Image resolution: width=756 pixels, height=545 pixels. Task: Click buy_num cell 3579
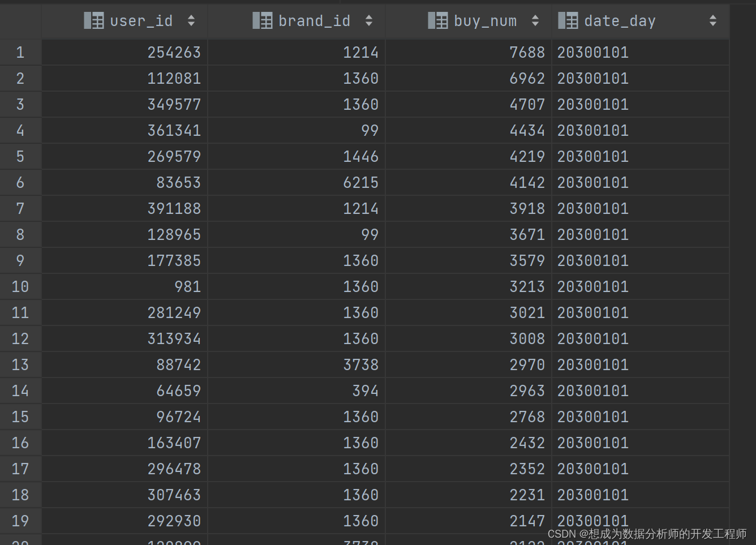click(x=469, y=261)
